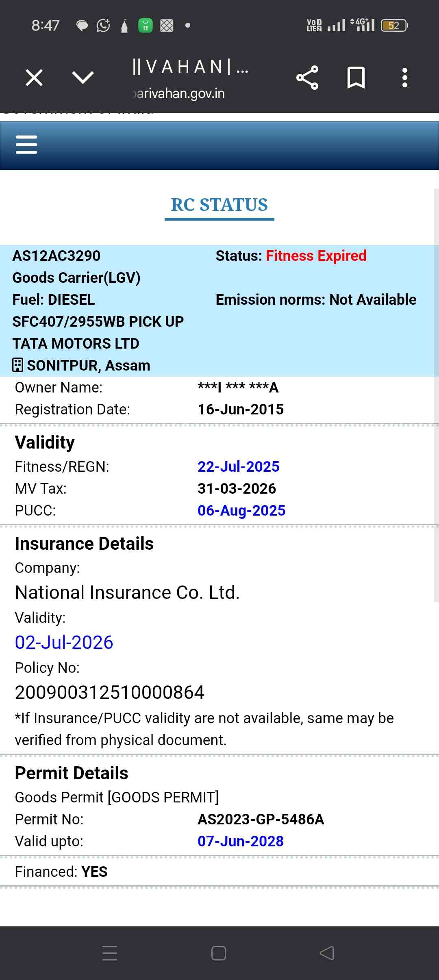Tap the PUCC date 06-Aug-2025
The image size is (439, 980).
coord(241,510)
